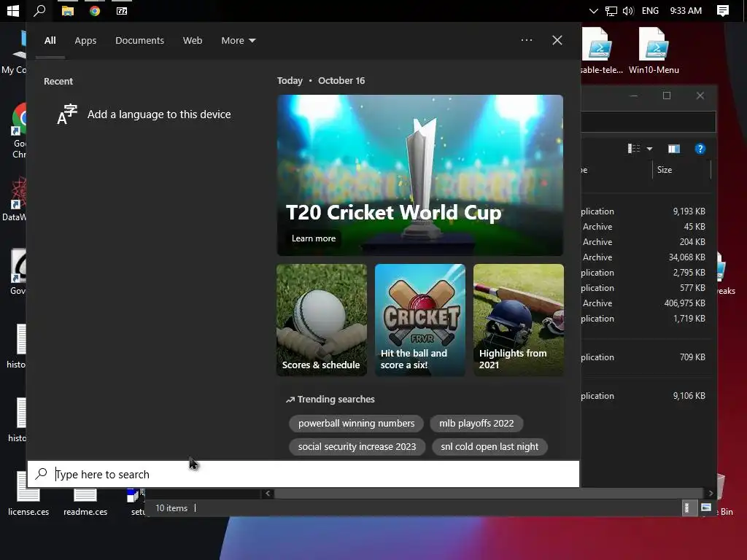Select the 406,975 KB archive row
Viewport: 747px width, 560px height.
pyautogui.click(x=645, y=303)
